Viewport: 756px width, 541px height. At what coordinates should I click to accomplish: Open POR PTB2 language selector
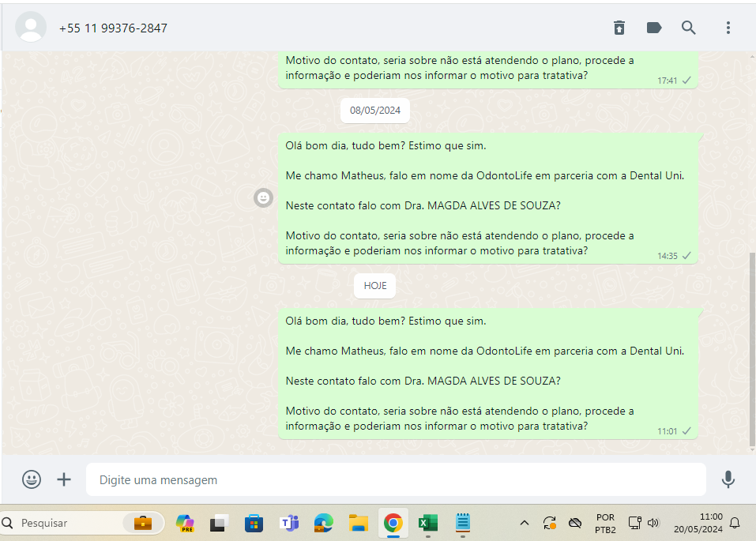pos(606,524)
